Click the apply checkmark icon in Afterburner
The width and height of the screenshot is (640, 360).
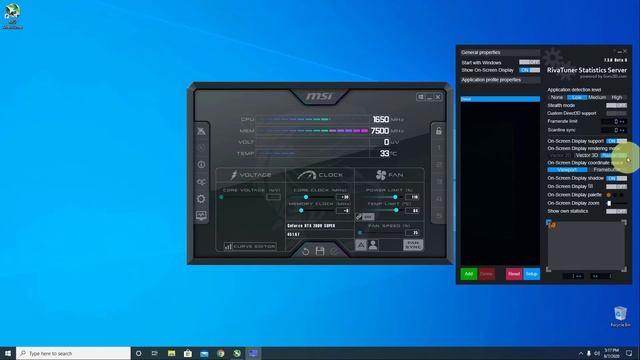click(x=334, y=251)
